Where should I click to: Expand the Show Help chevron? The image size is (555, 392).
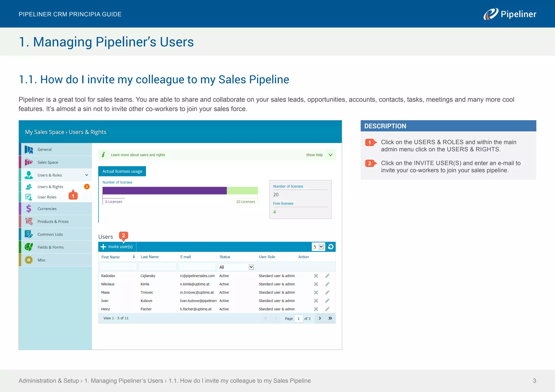[x=330, y=155]
